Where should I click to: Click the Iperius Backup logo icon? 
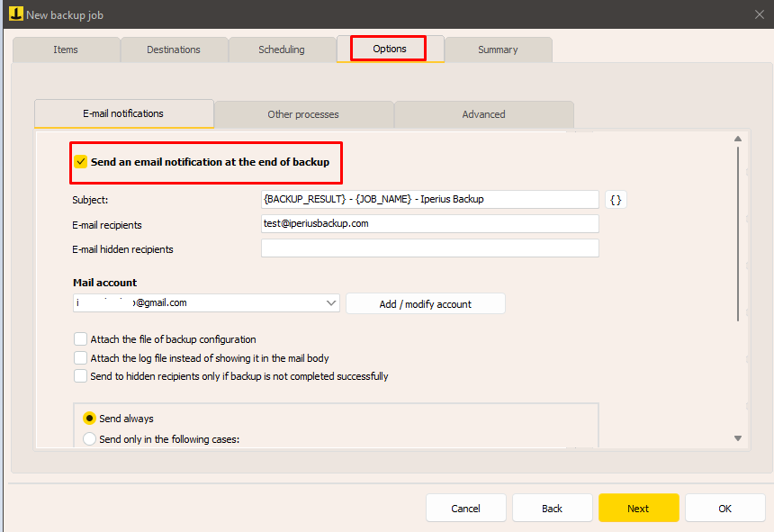point(16,14)
